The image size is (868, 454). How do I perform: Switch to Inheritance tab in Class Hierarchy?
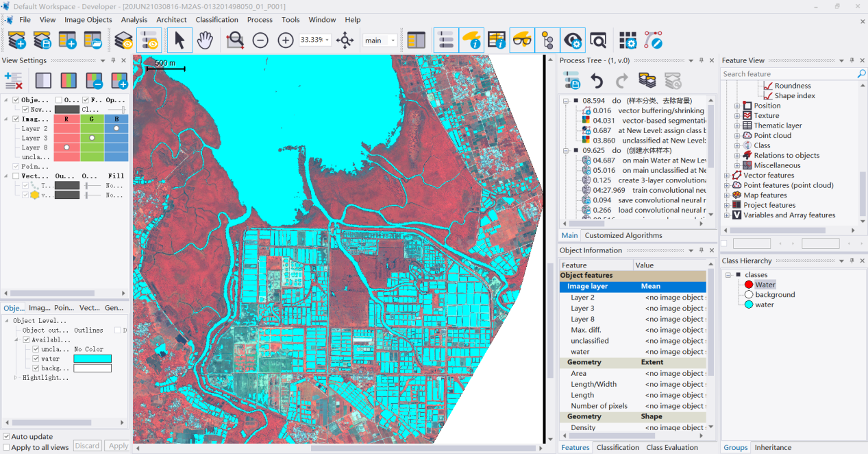tap(773, 447)
